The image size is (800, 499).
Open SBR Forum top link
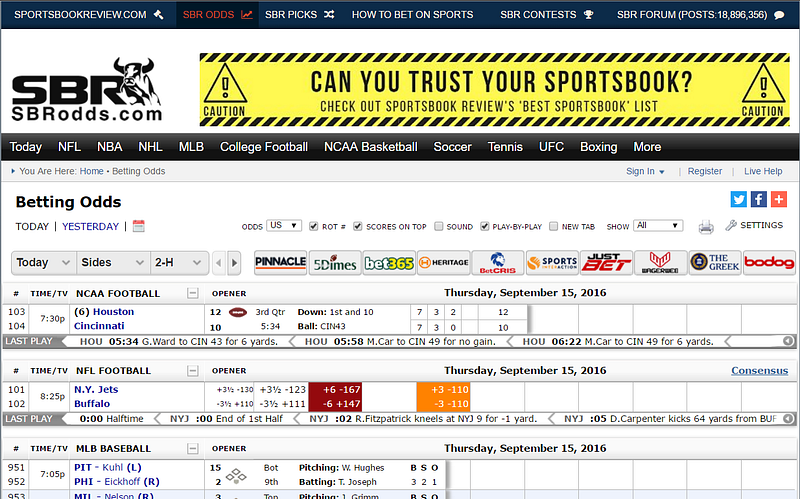click(700, 15)
